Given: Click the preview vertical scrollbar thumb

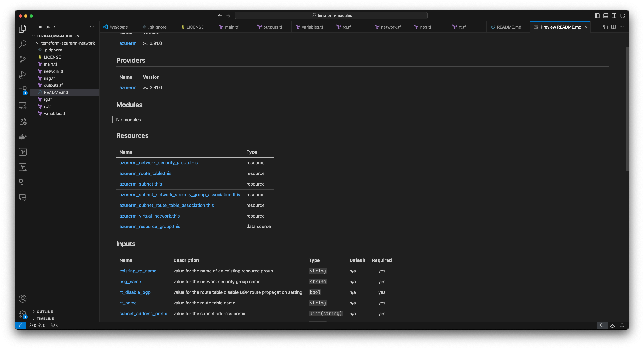Looking at the screenshot, I should 627,109.
